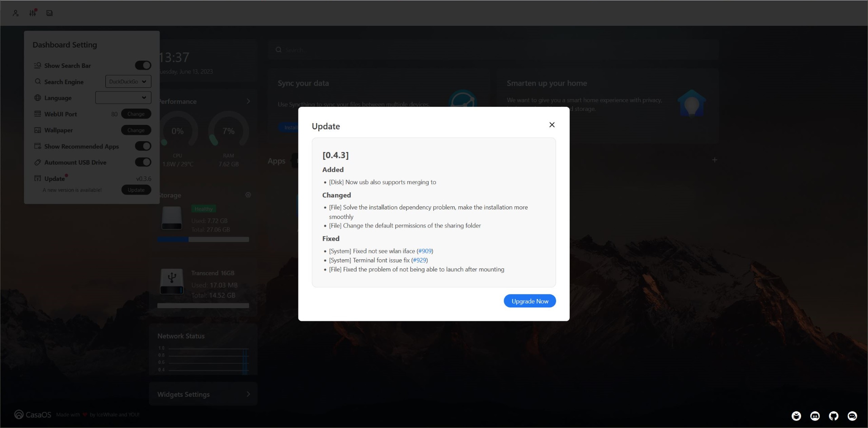Toggle the Show Search Bar switch

click(x=143, y=66)
